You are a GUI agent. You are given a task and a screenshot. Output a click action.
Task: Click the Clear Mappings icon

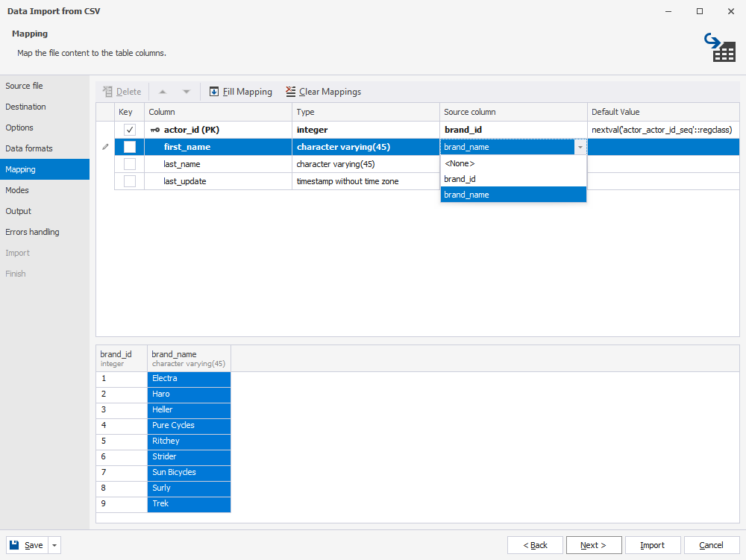pyautogui.click(x=291, y=92)
